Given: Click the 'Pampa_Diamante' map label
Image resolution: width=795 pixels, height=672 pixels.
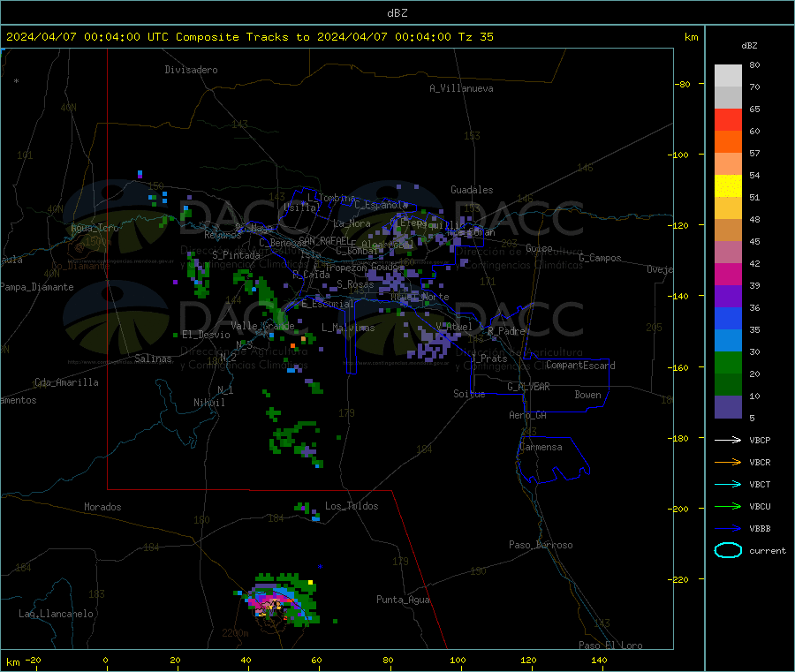Looking at the screenshot, I should pos(37,287).
